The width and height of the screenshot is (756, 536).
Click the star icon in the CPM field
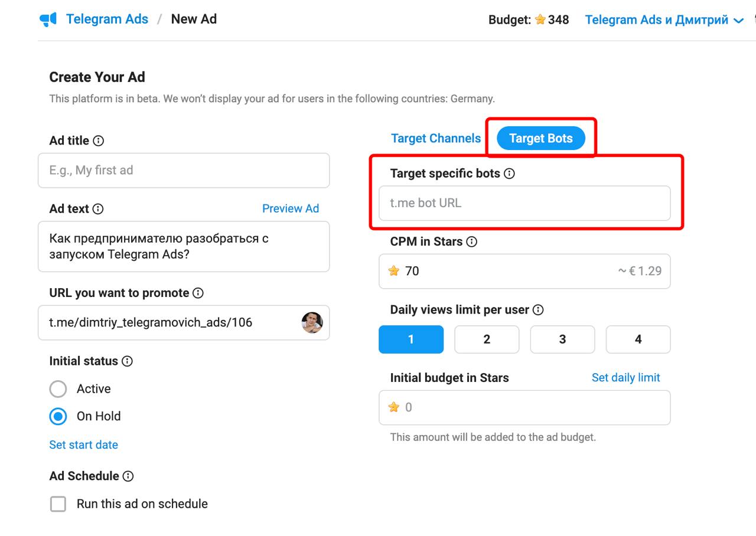(x=394, y=271)
